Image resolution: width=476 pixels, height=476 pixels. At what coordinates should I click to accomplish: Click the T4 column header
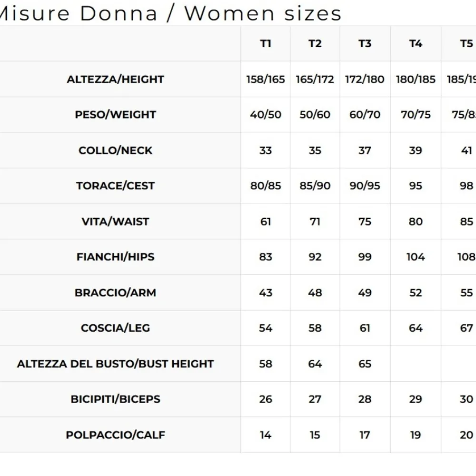click(x=416, y=44)
